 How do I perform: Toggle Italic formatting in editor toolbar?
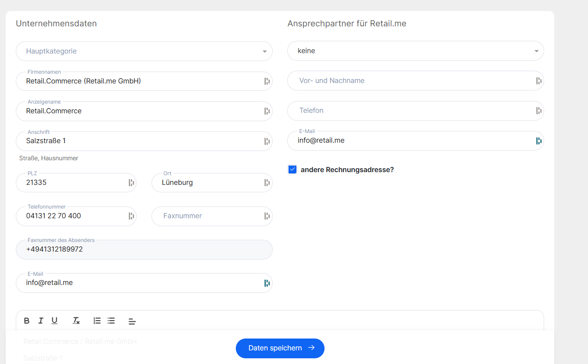click(41, 321)
